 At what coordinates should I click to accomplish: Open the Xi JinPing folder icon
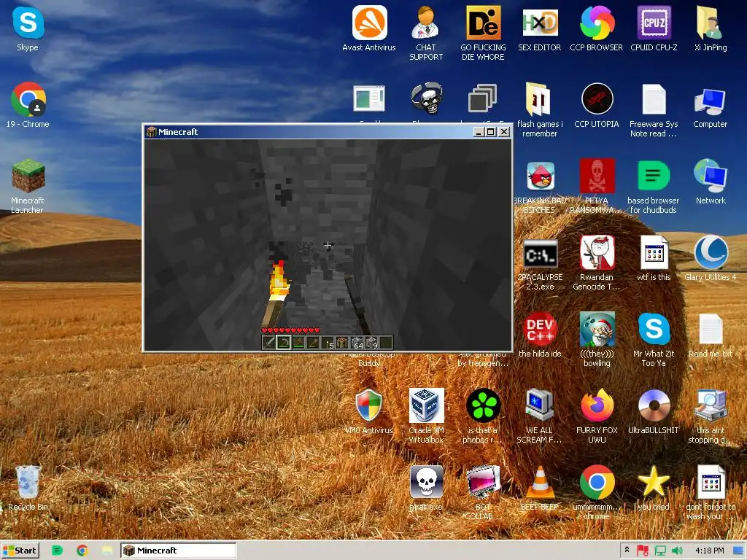tap(711, 28)
